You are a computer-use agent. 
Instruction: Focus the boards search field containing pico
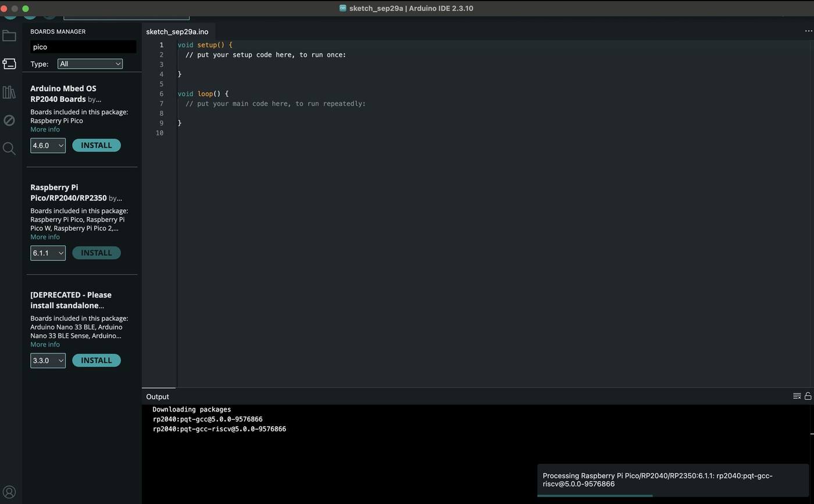[83, 47]
